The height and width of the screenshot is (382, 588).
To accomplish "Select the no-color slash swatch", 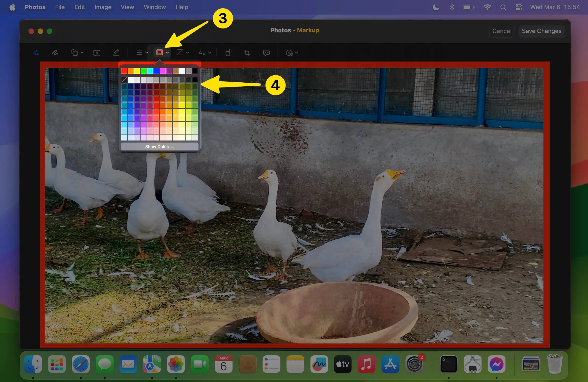I will click(124, 79).
